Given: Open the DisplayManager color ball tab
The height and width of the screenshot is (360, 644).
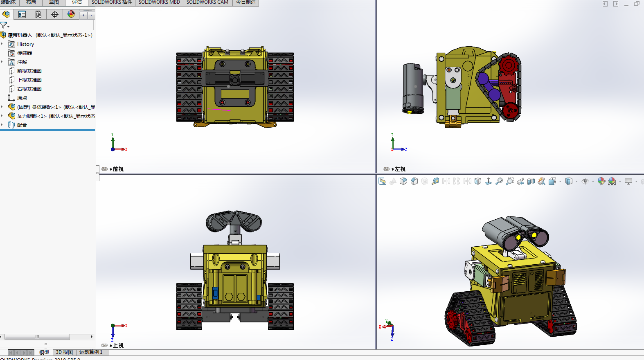Looking at the screenshot, I should pos(71,14).
